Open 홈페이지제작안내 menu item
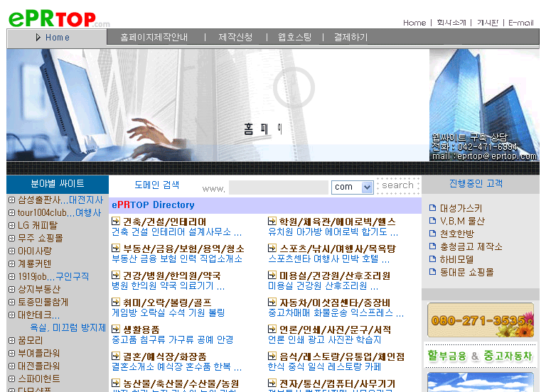 [154, 37]
